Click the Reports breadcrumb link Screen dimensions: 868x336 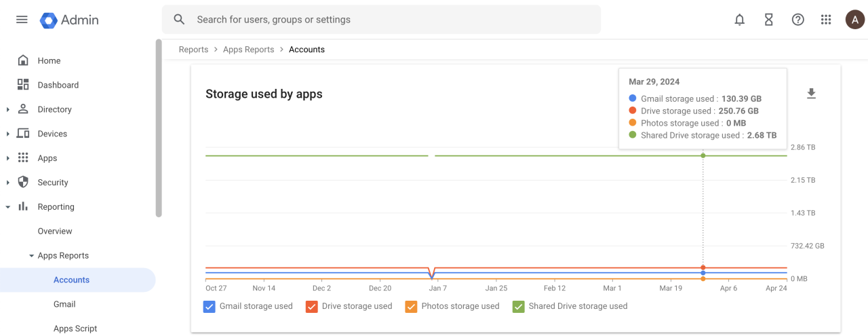(x=193, y=50)
